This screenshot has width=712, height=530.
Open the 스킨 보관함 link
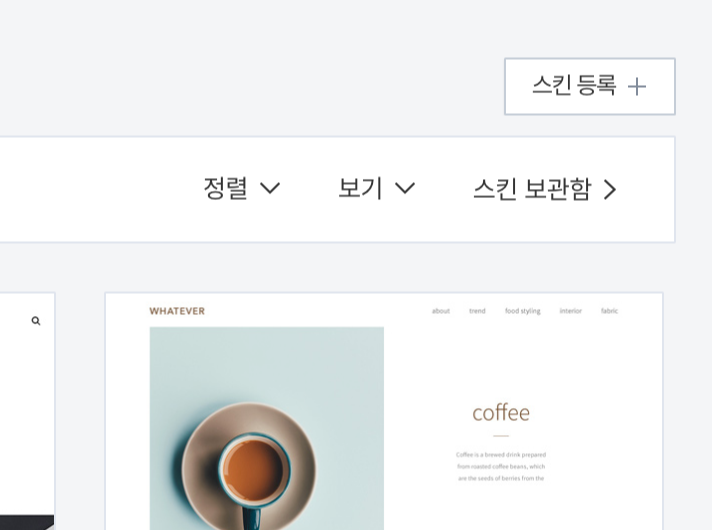click(x=545, y=189)
